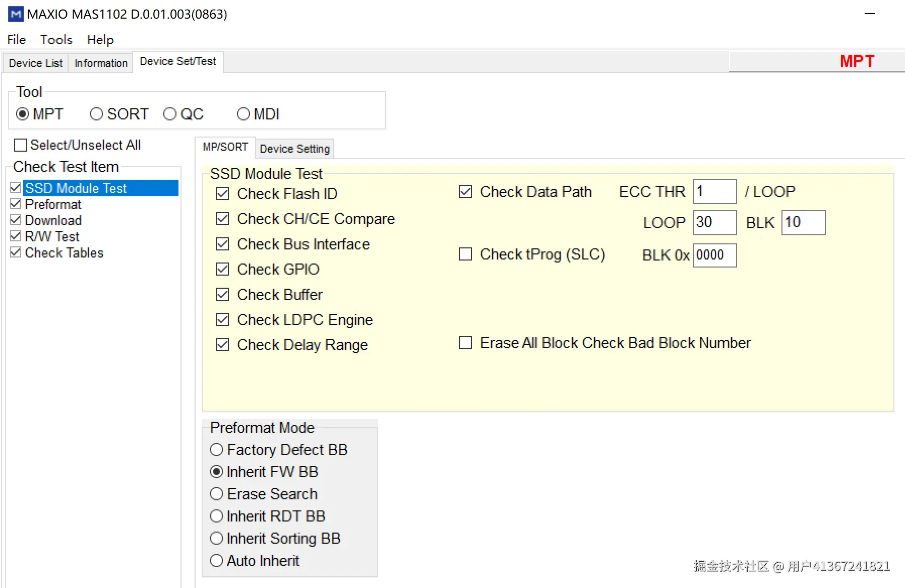
Task: Choose the MDI tool radio button
Action: 244,114
